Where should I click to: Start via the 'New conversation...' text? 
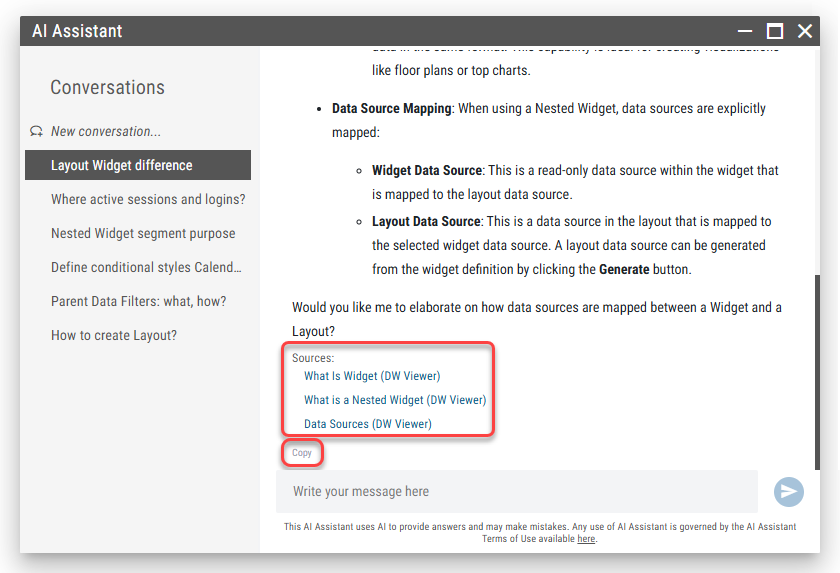[106, 131]
